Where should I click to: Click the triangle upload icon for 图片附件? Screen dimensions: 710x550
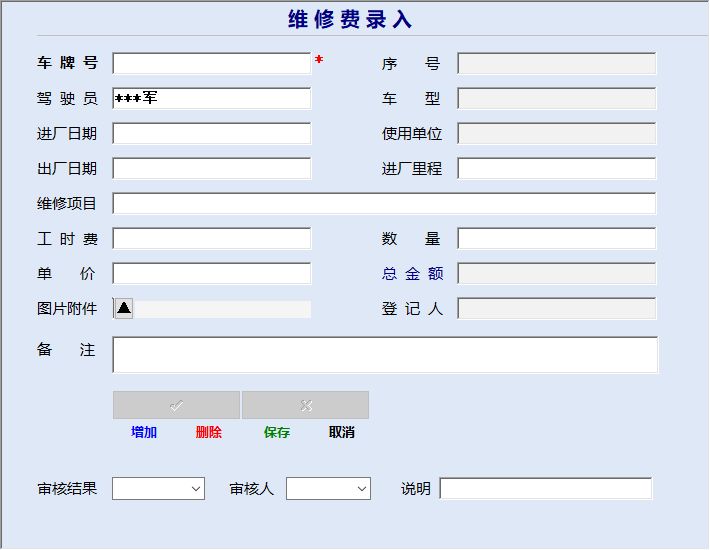coord(124,308)
